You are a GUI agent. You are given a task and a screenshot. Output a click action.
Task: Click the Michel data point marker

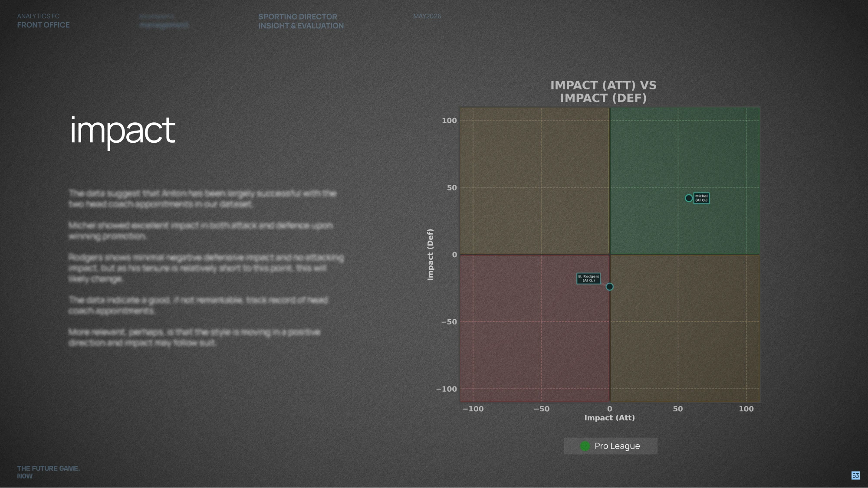tap(689, 198)
